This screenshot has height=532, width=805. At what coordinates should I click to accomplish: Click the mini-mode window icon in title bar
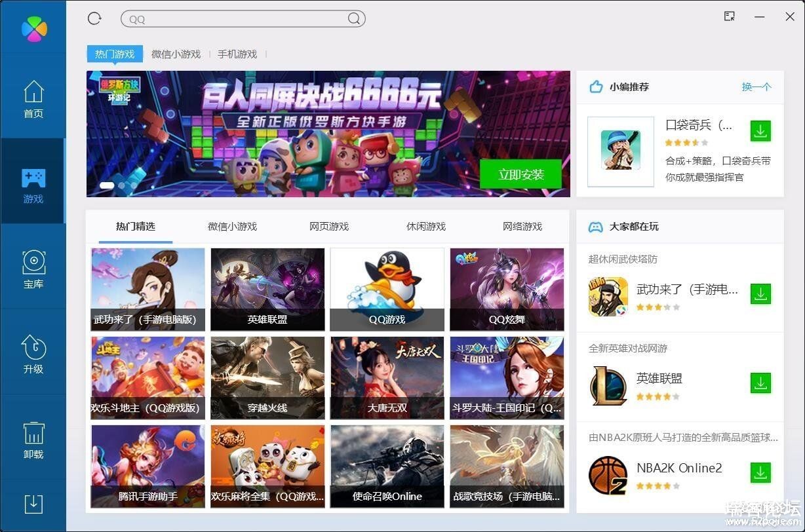pyautogui.click(x=729, y=16)
